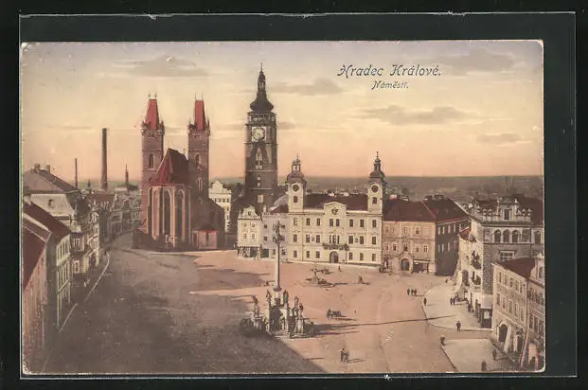Click the 'Hradec Králové.' caption text

coord(389,71)
